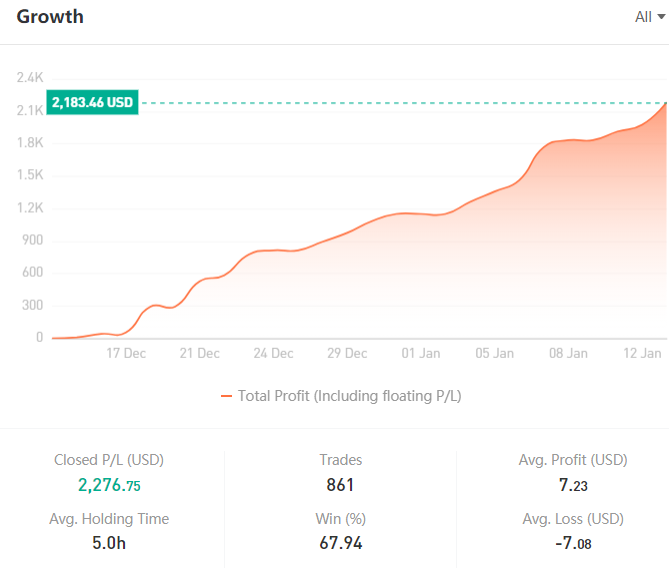Select the 21 Dec axis label
This screenshot has height=568, width=669.
pyautogui.click(x=200, y=353)
